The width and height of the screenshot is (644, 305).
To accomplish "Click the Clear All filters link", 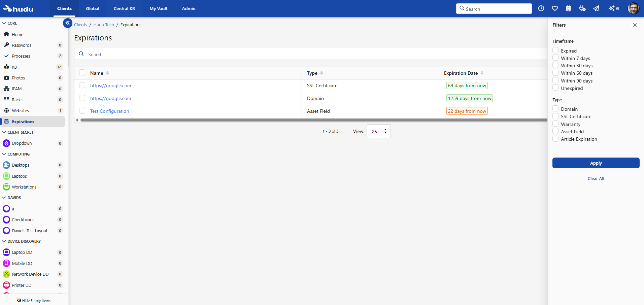I will 596,178.
